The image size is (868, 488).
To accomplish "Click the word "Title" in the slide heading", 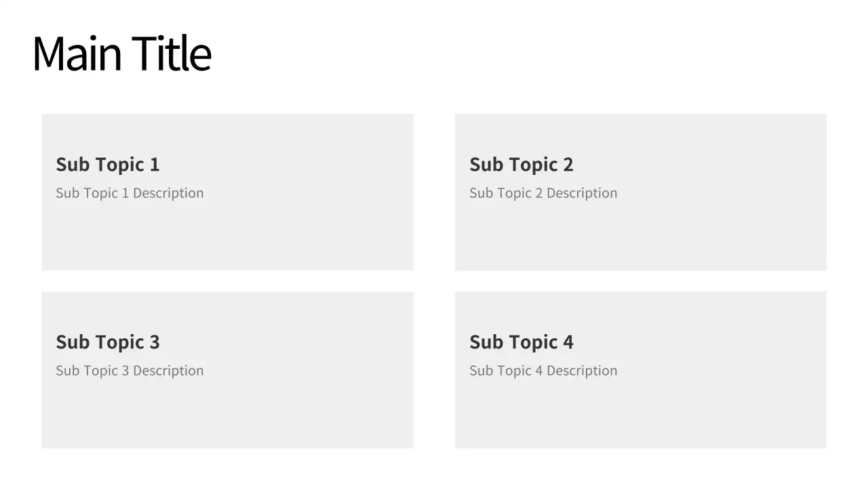I will [x=172, y=54].
